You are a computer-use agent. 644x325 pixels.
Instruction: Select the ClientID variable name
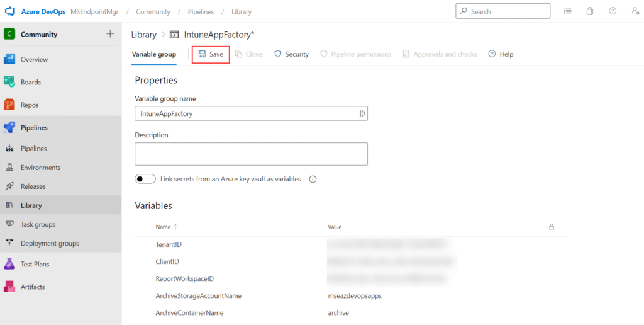click(x=167, y=261)
